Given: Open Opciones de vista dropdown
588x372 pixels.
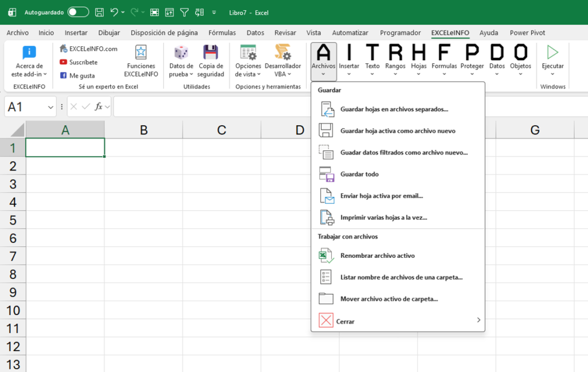Looking at the screenshot, I should (x=248, y=61).
